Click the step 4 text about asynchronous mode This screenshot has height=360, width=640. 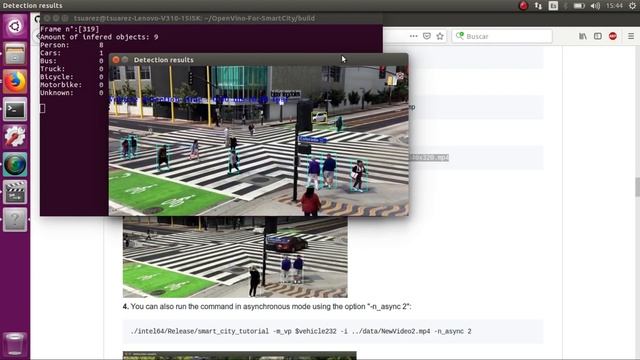click(x=267, y=307)
